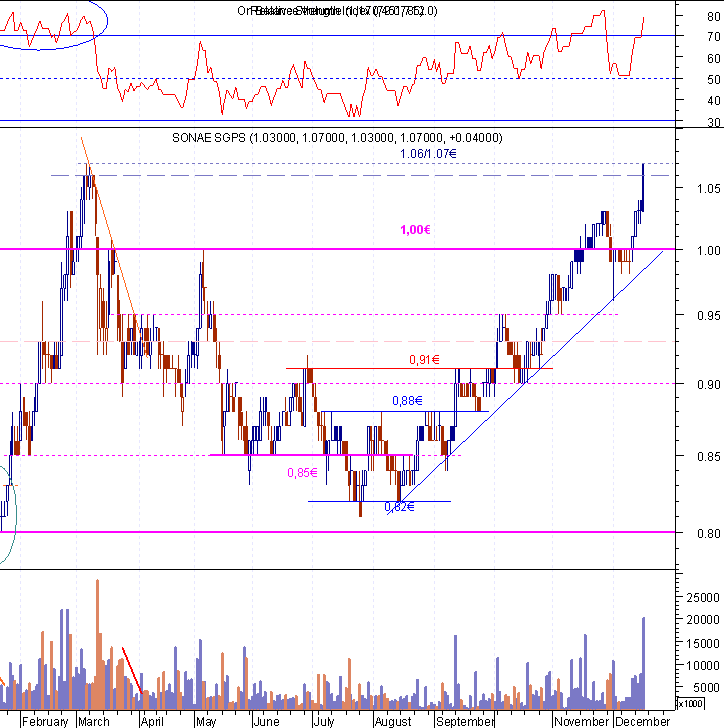Select the December month axis label
The height and width of the screenshot is (728, 724).
click(x=643, y=722)
